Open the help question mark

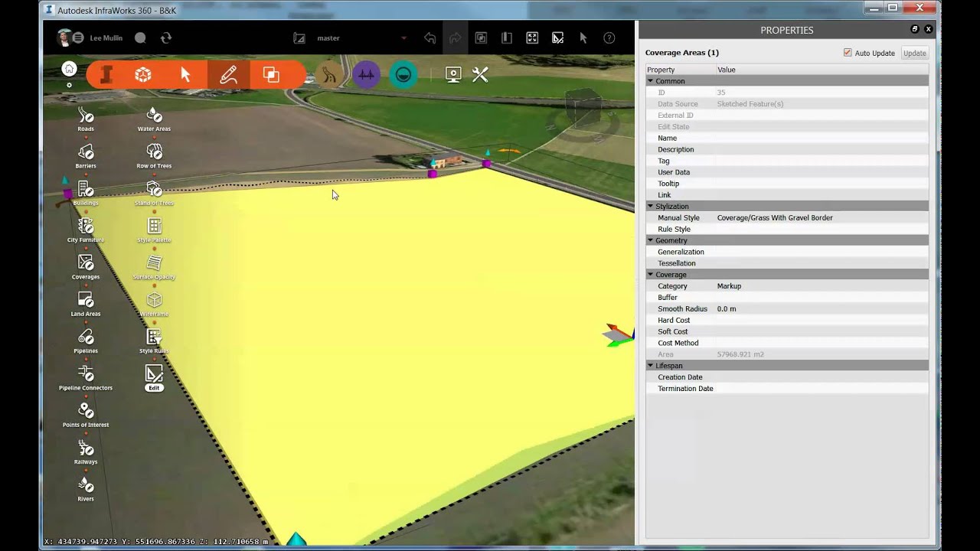(x=609, y=37)
